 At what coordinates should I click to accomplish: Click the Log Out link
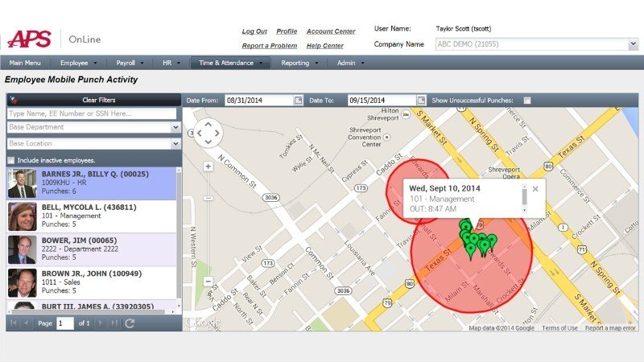[x=254, y=31]
